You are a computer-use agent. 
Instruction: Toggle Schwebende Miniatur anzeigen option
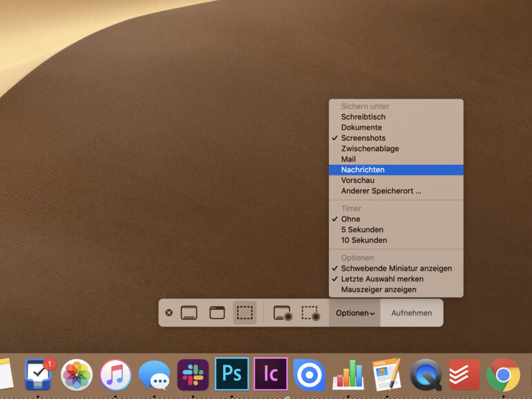pos(396,269)
